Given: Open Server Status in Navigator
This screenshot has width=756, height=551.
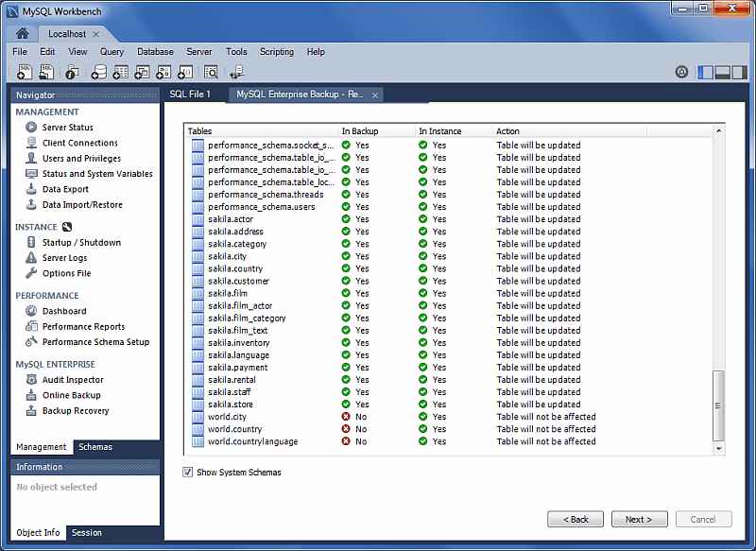Looking at the screenshot, I should (67, 128).
